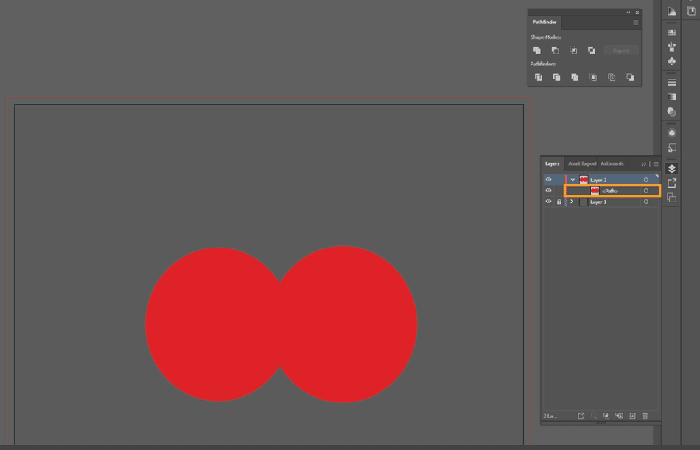Screen dimensions: 700x450
Task: Click Create New Layer icon
Action: click(x=632, y=416)
